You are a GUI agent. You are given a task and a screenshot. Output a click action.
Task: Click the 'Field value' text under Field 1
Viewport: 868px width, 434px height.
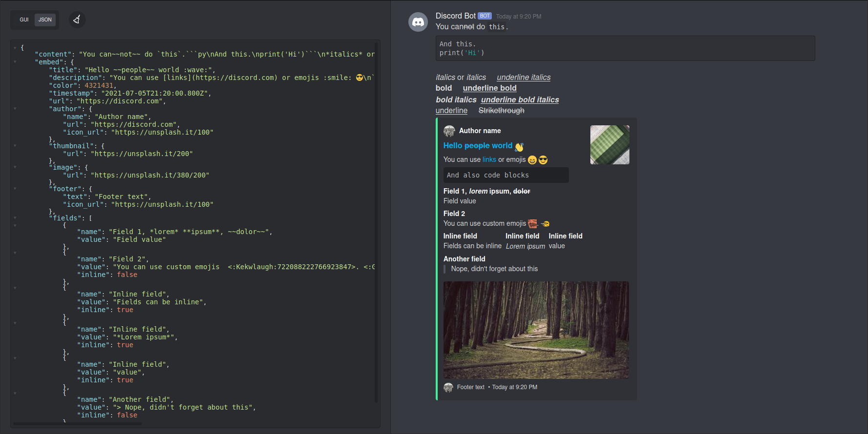coord(460,201)
